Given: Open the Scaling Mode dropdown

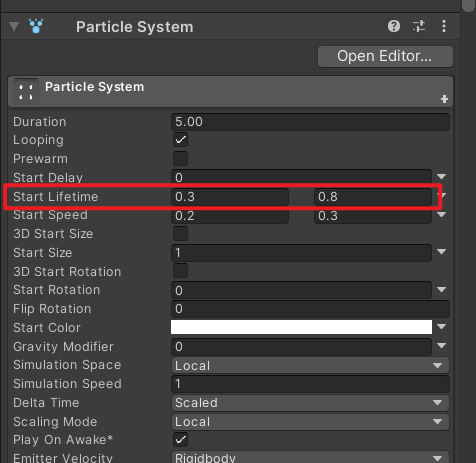Looking at the screenshot, I should tap(310, 421).
